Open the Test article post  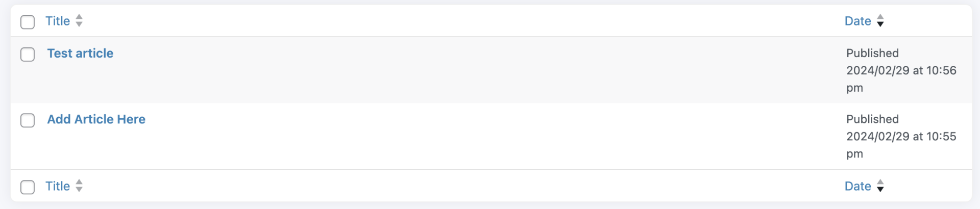point(80,54)
